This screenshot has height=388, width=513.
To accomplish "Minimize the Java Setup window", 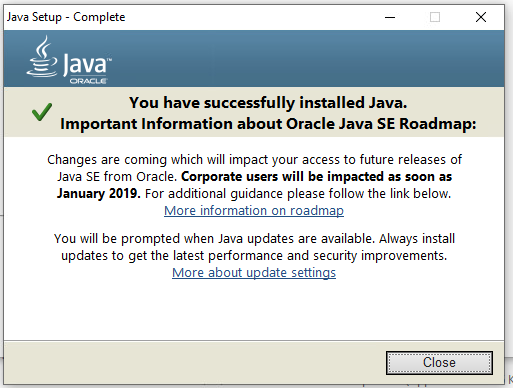I will click(x=390, y=17).
